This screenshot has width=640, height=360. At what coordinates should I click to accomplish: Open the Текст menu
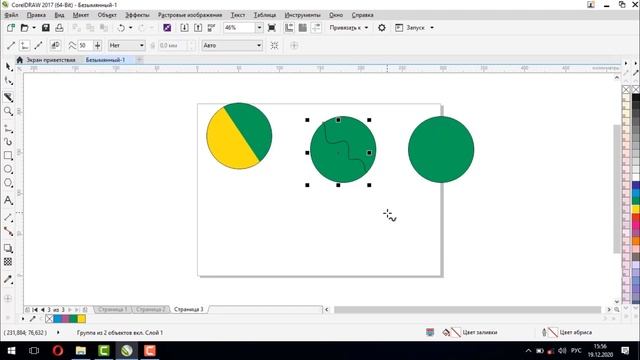[238, 15]
